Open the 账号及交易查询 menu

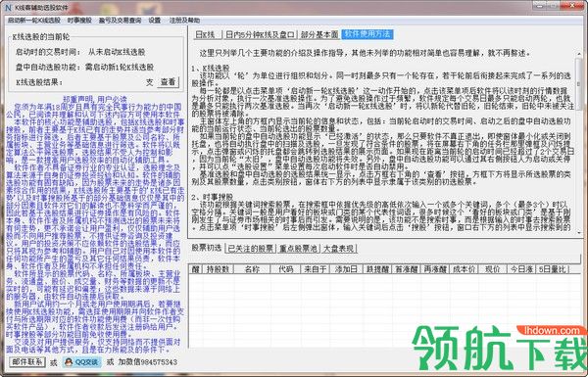coord(120,21)
